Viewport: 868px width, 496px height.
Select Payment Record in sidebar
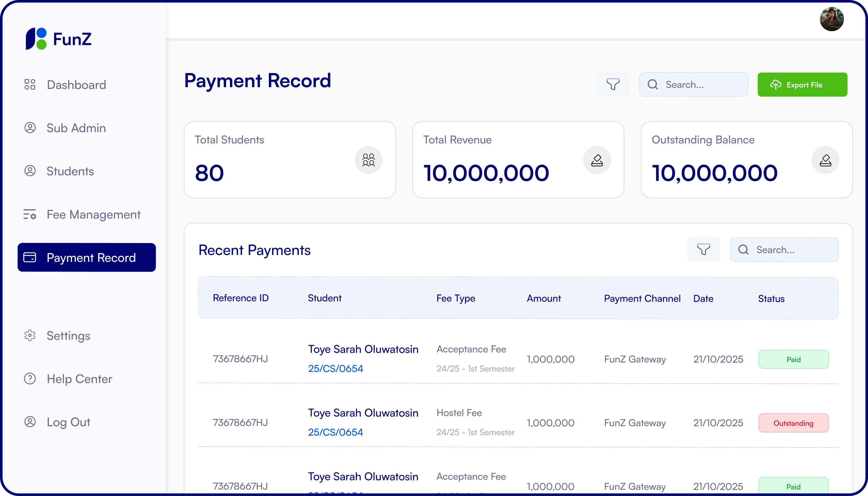86,257
